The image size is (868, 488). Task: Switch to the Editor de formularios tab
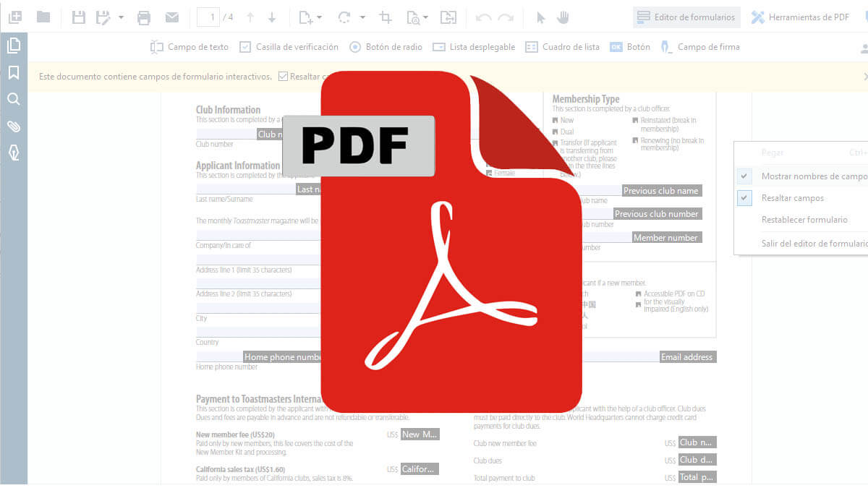point(686,17)
